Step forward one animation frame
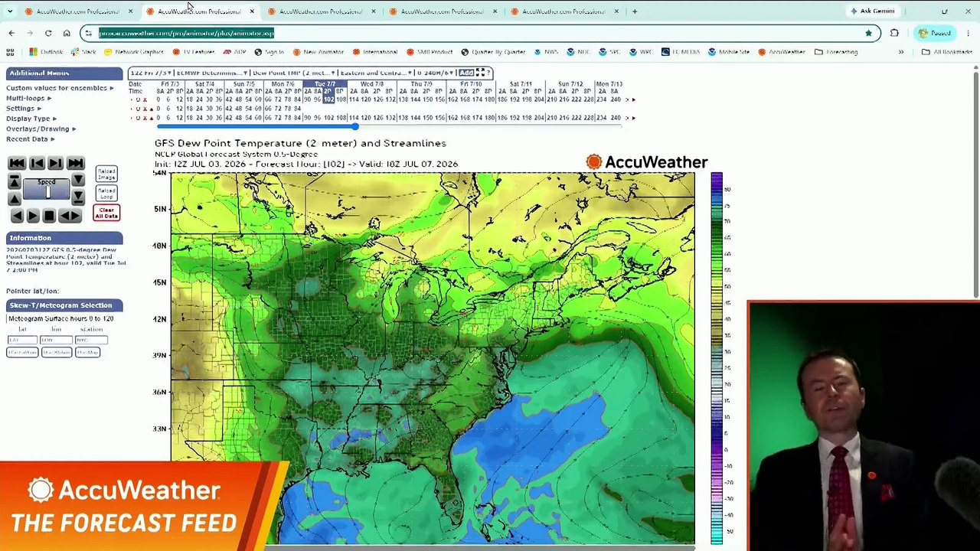 (x=56, y=163)
